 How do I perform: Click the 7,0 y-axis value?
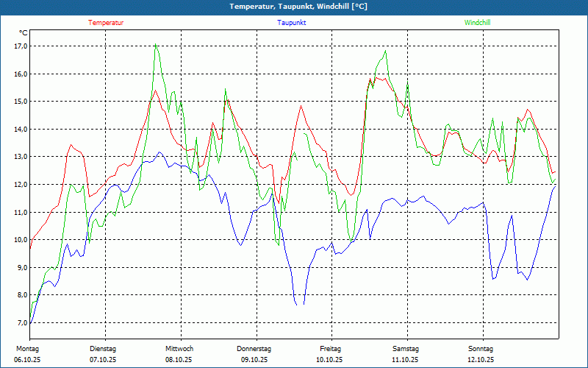tap(20, 323)
